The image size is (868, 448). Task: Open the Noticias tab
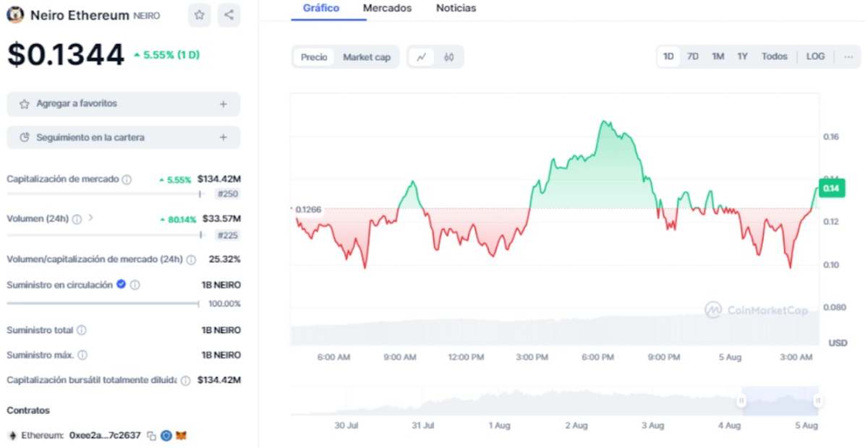[456, 8]
